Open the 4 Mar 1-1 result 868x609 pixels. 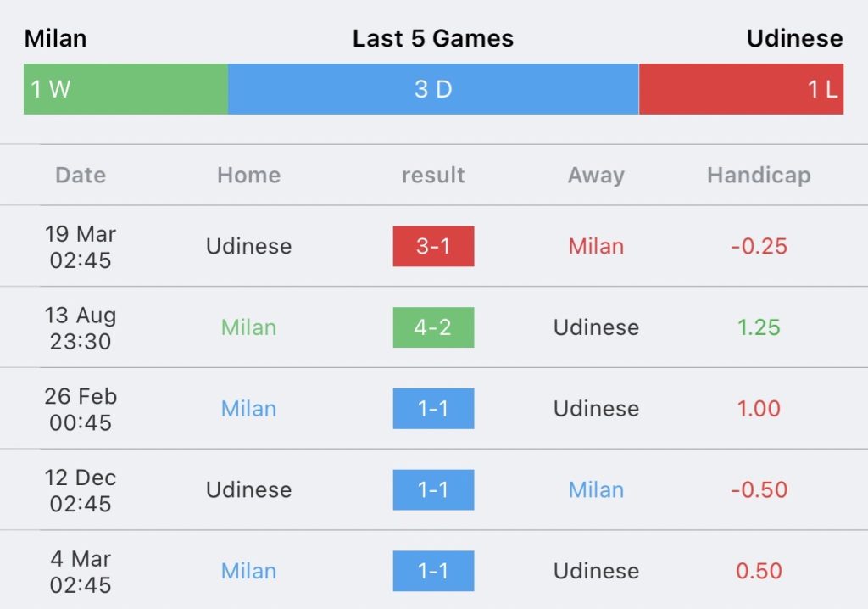[x=433, y=571]
